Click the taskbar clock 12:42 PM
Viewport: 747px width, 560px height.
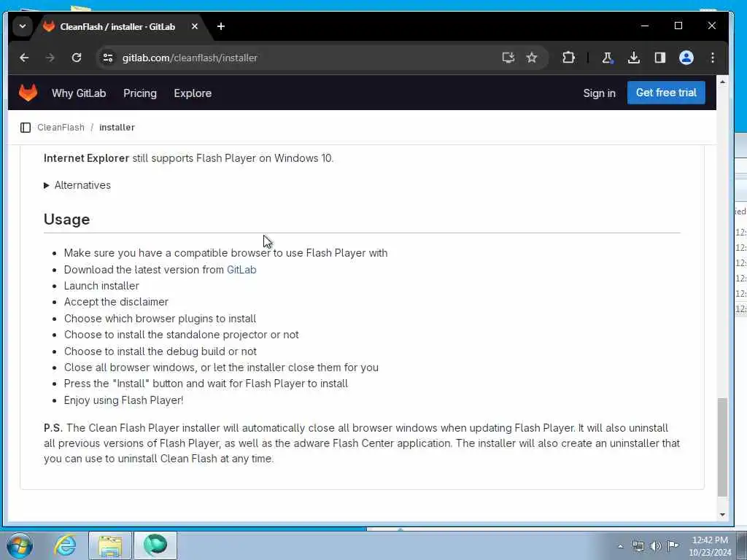[x=710, y=540]
